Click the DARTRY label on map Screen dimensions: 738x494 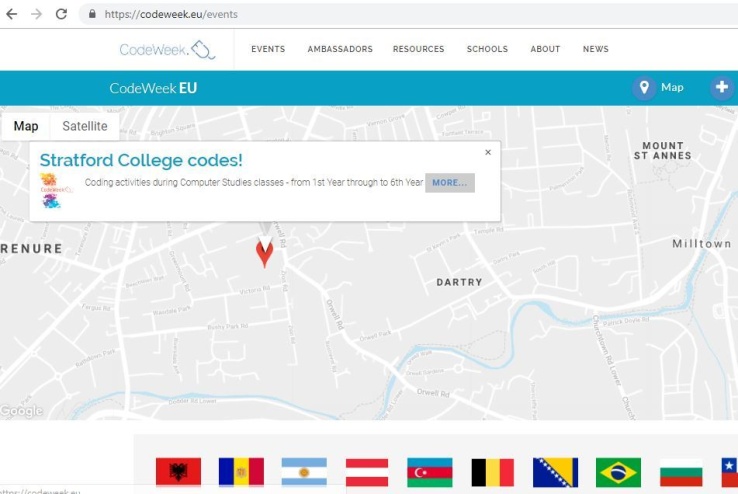(x=459, y=282)
